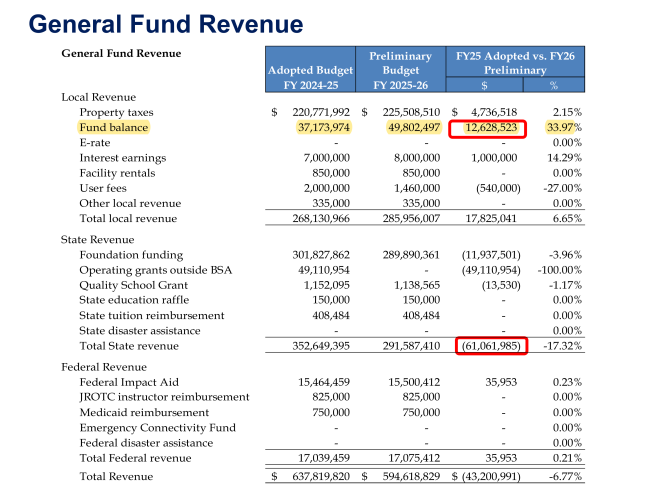This screenshot has height=502, width=650.
Task: Click the highlighted Fund balance row label
Action: coord(113,128)
